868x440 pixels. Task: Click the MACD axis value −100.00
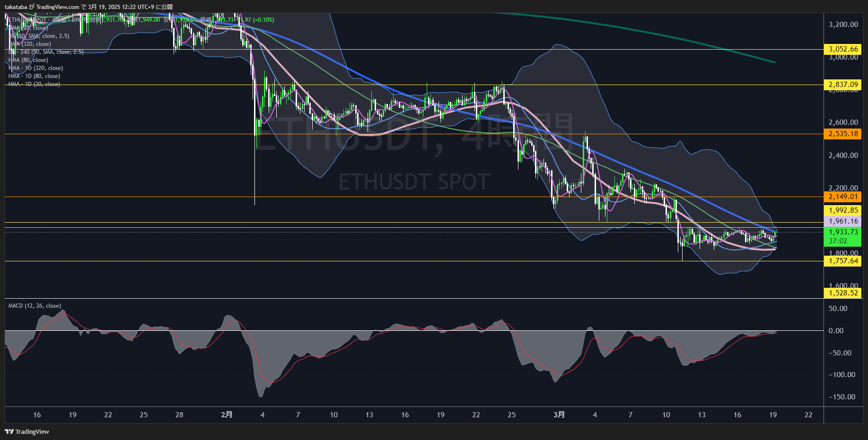coord(842,375)
